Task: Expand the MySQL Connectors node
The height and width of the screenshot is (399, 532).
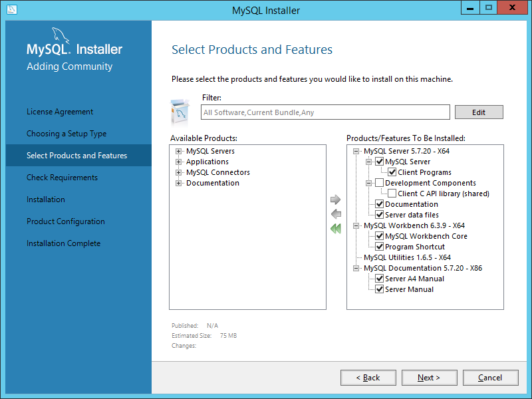Action: 178,172
